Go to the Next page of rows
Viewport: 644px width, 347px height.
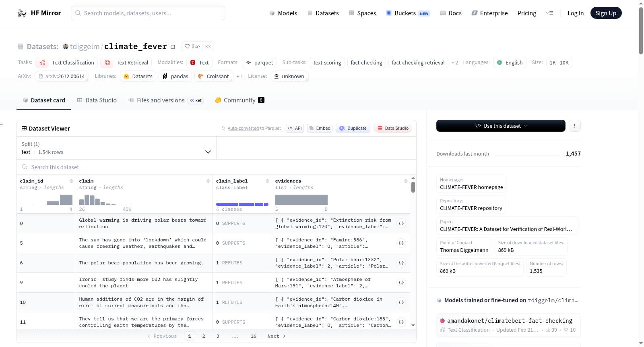pyautogui.click(x=277, y=336)
